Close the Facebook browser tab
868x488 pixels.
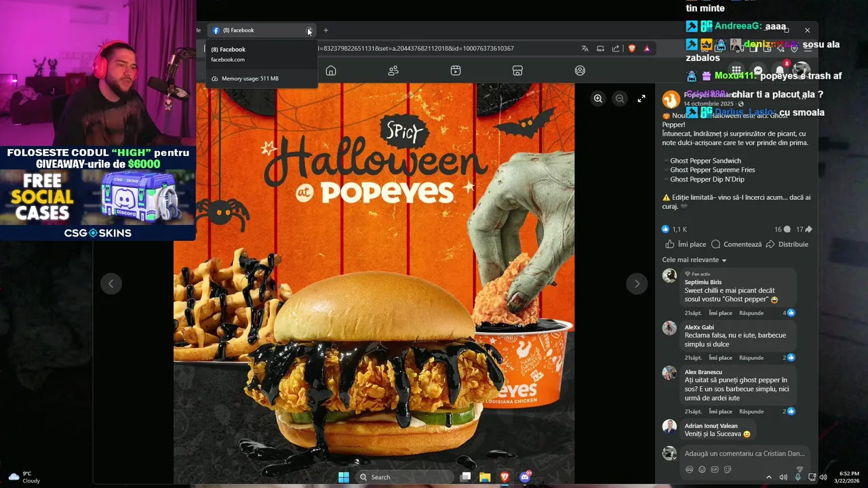click(309, 30)
